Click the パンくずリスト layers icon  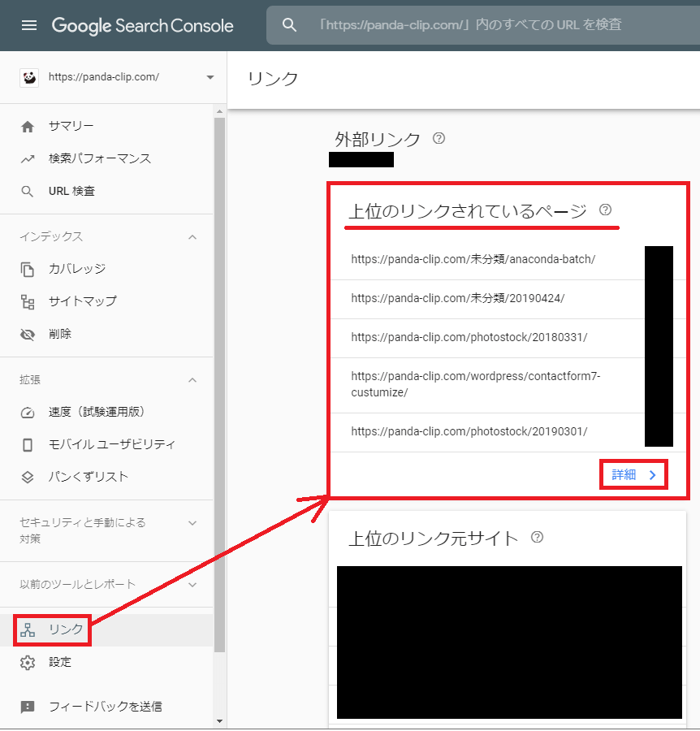click(x=28, y=478)
